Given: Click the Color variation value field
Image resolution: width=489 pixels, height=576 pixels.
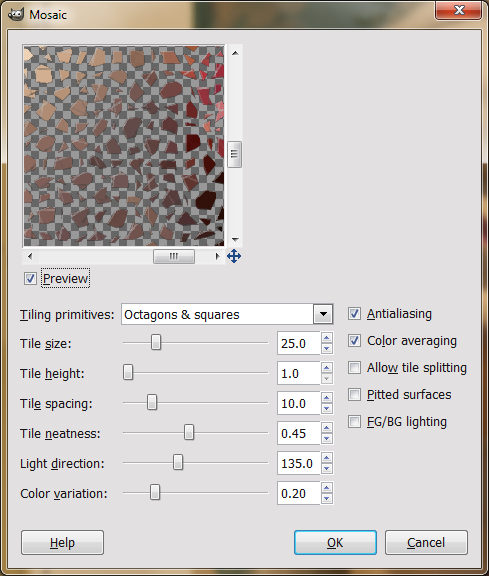Looking at the screenshot, I should click(299, 494).
